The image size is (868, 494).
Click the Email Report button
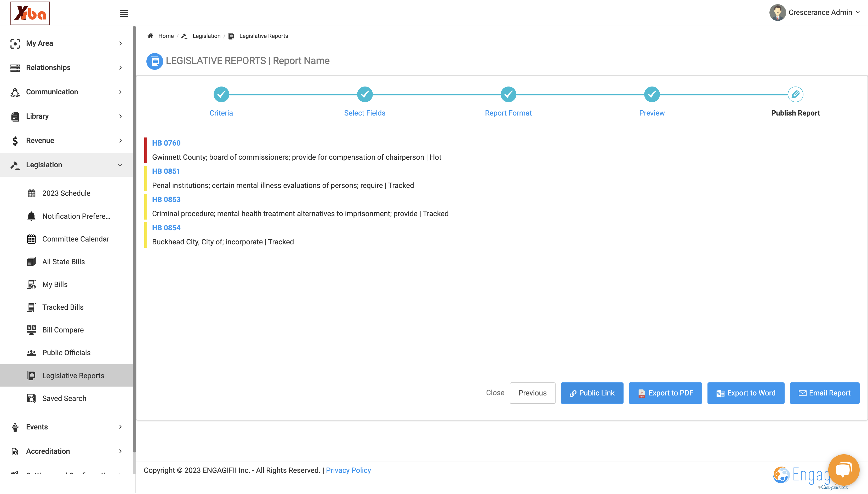[824, 393]
